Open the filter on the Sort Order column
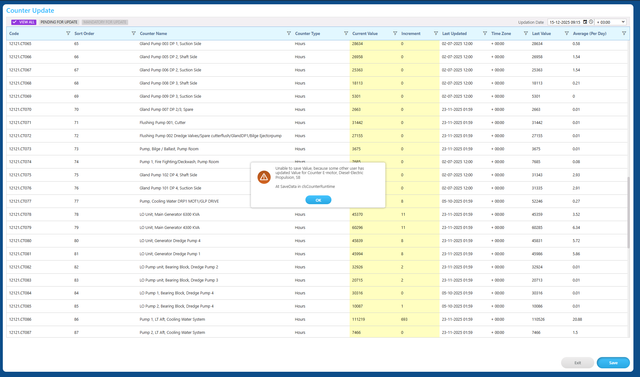This screenshot has width=640, height=377. [x=133, y=33]
